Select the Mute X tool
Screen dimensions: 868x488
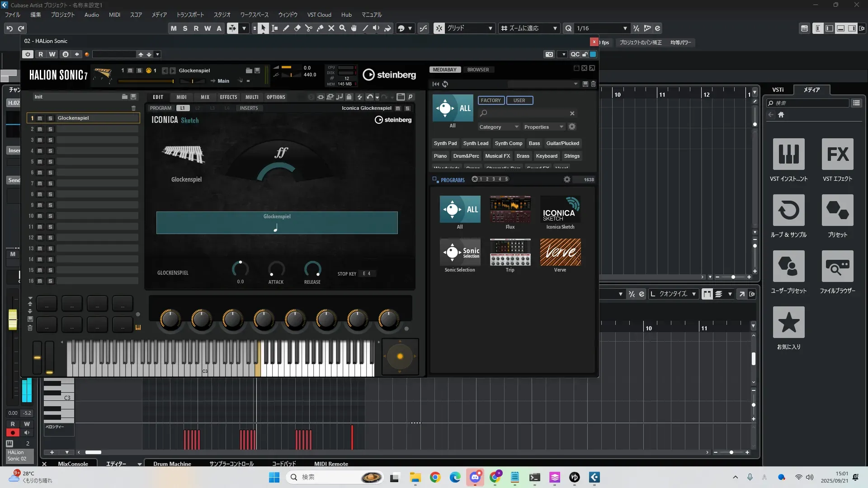coord(331,28)
